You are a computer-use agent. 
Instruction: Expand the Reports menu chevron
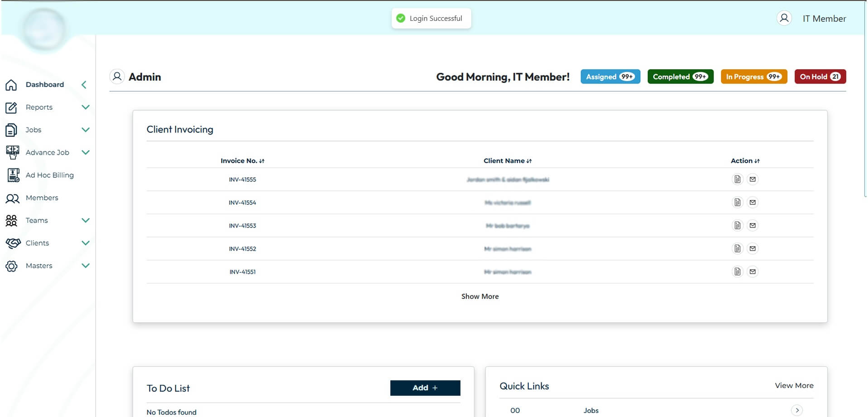(x=86, y=107)
